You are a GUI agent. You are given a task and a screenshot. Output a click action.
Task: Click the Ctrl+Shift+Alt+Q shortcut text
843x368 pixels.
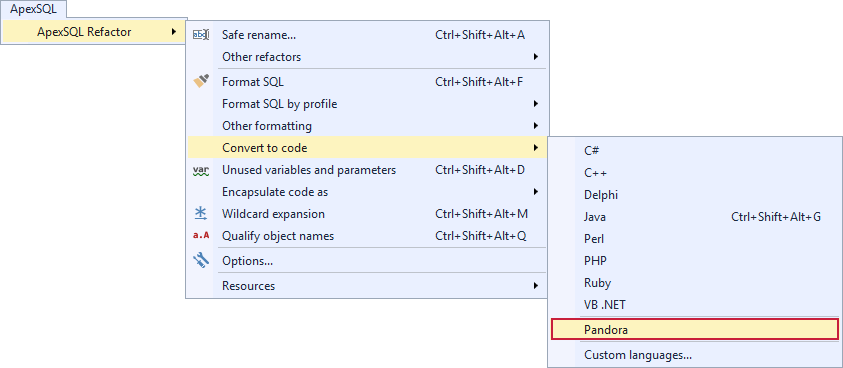pyautogui.click(x=481, y=236)
